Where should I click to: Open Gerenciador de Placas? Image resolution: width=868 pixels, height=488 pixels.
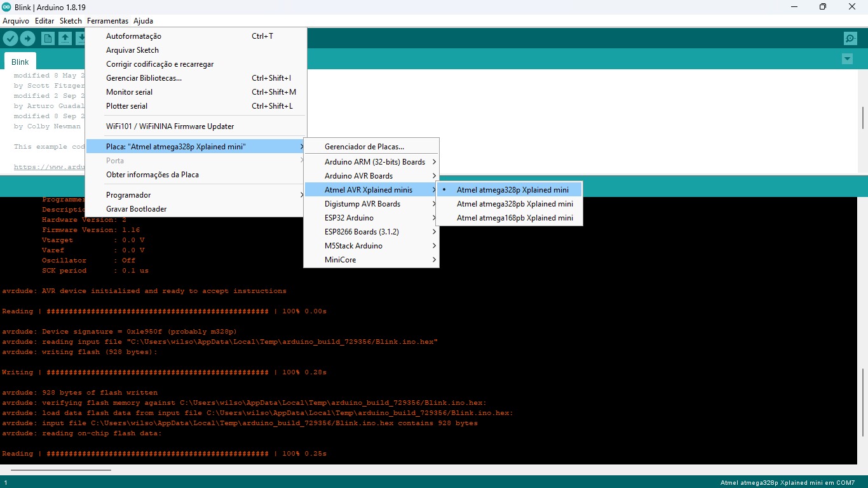coord(364,147)
